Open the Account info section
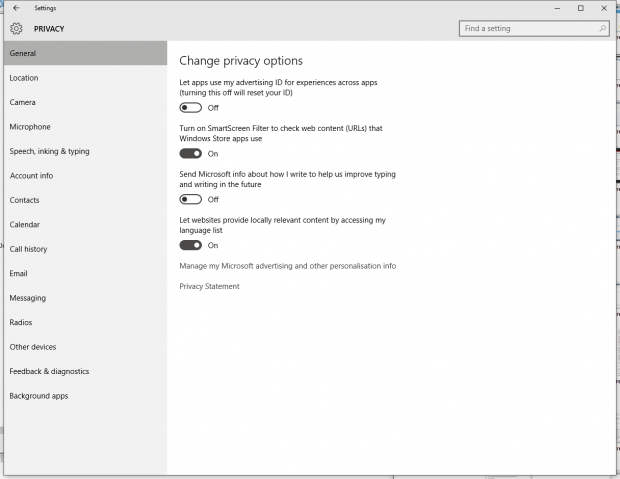The height and width of the screenshot is (479, 620). click(85, 176)
